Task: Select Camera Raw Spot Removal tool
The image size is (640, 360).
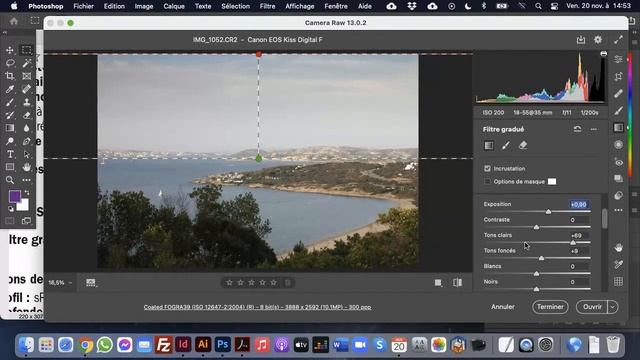Action: point(618,93)
